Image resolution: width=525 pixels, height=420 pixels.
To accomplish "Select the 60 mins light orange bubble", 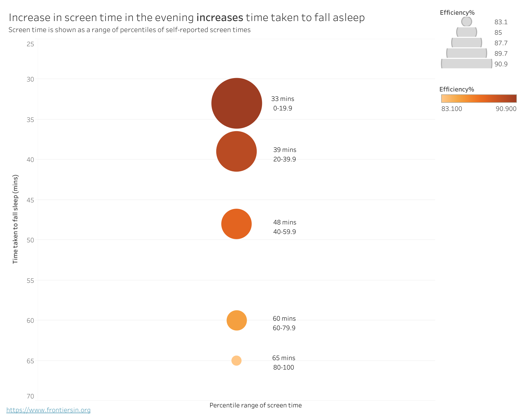I will [x=236, y=320].
